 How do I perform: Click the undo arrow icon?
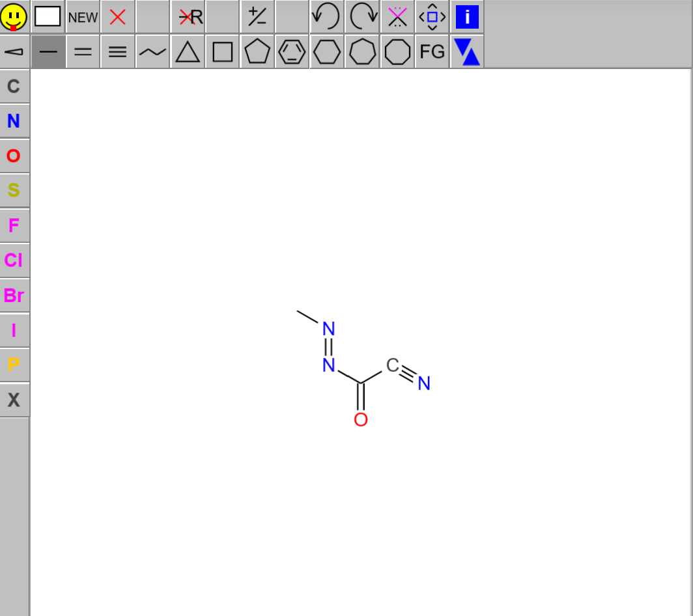tap(327, 17)
